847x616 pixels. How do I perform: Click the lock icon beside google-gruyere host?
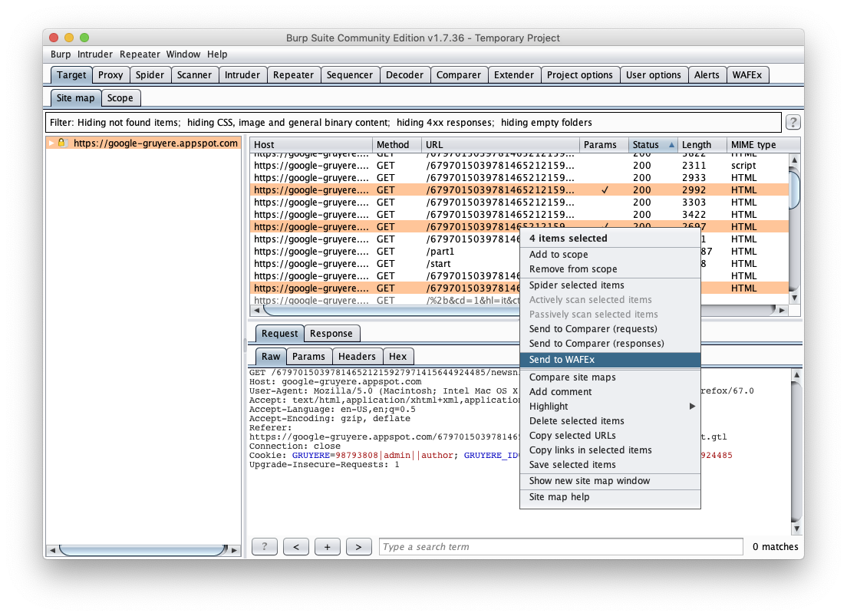click(61, 143)
